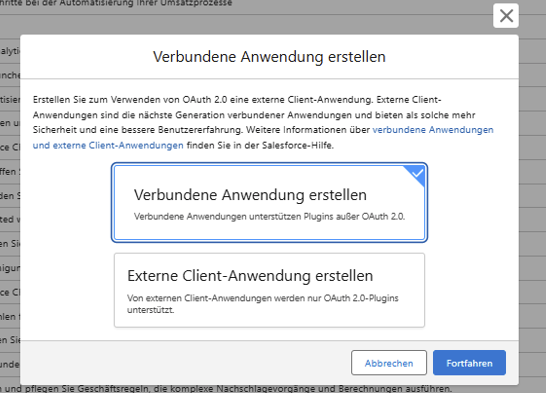Click the blue checkmark corner on the selected card
Viewport: 546px width, 393px height.
[416, 174]
